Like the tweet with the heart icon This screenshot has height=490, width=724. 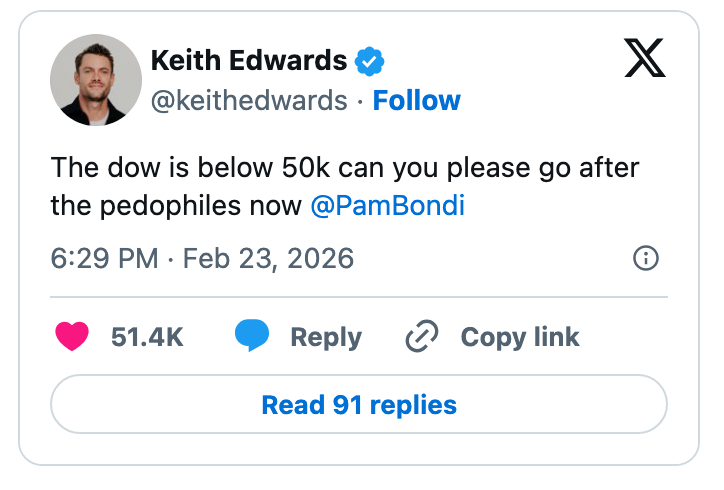[x=72, y=337]
